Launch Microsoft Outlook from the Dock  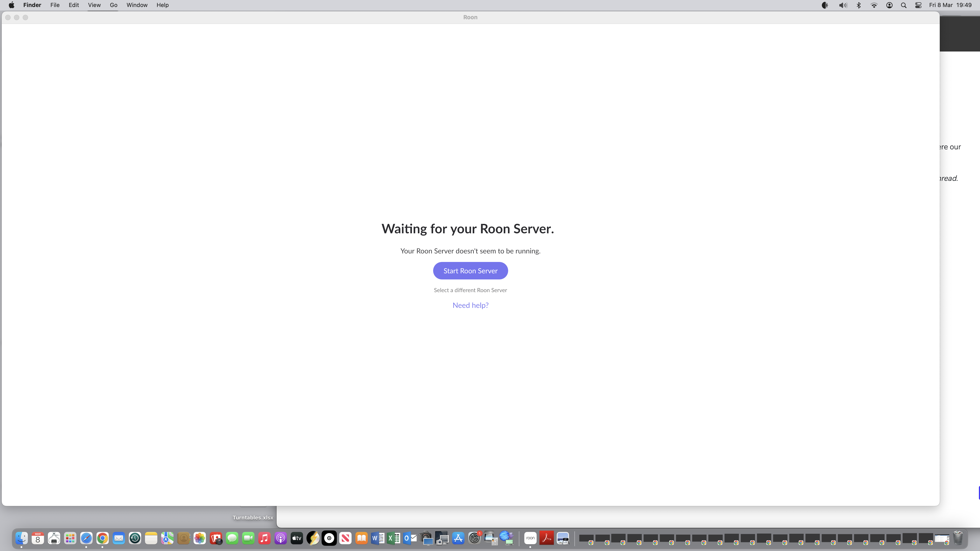click(410, 539)
